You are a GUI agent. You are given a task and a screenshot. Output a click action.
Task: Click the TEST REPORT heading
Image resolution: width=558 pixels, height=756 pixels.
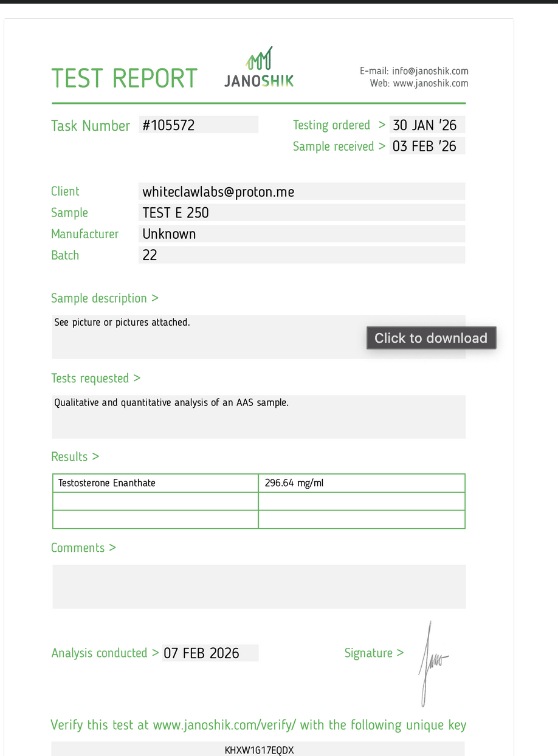point(125,78)
